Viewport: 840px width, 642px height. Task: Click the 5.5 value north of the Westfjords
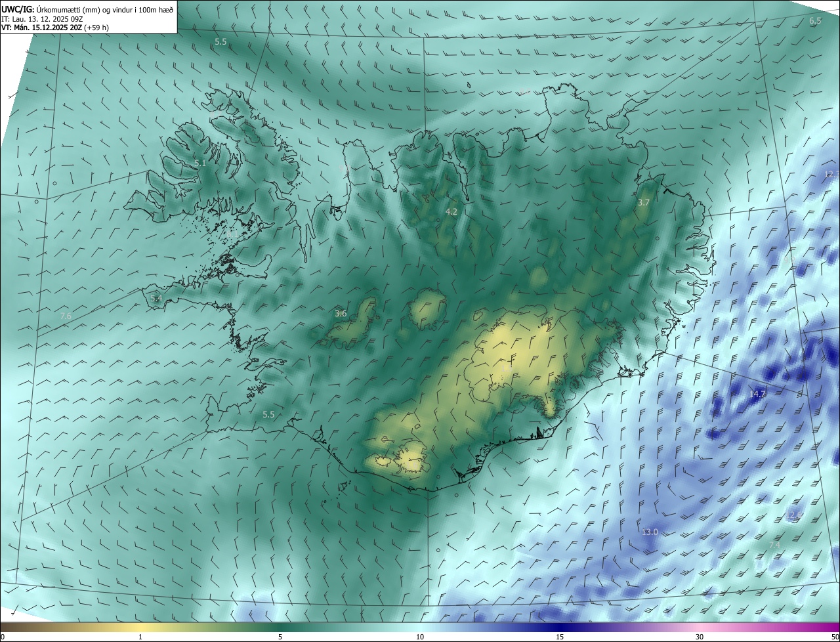[x=220, y=42]
